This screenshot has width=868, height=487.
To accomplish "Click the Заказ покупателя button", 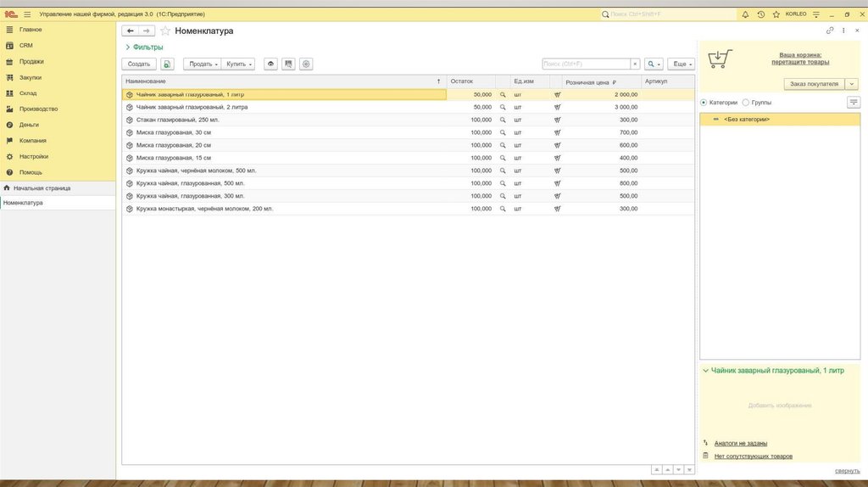I will pos(814,84).
